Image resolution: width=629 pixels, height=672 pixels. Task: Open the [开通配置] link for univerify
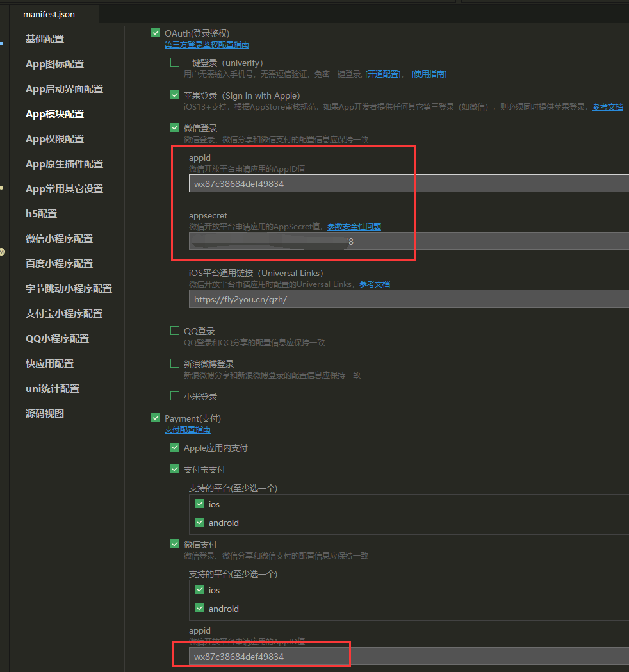[383, 74]
